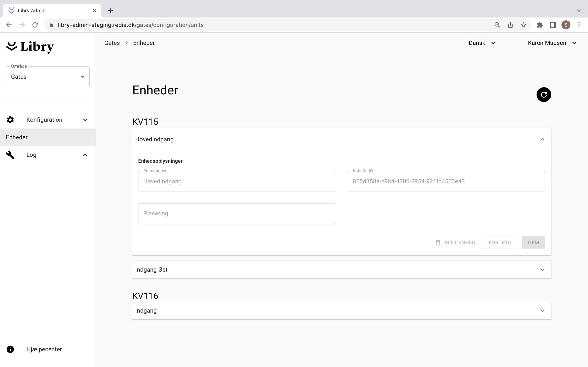Screen dimensions: 588x367
Task: Click the Slet enhed button
Action: (455, 242)
